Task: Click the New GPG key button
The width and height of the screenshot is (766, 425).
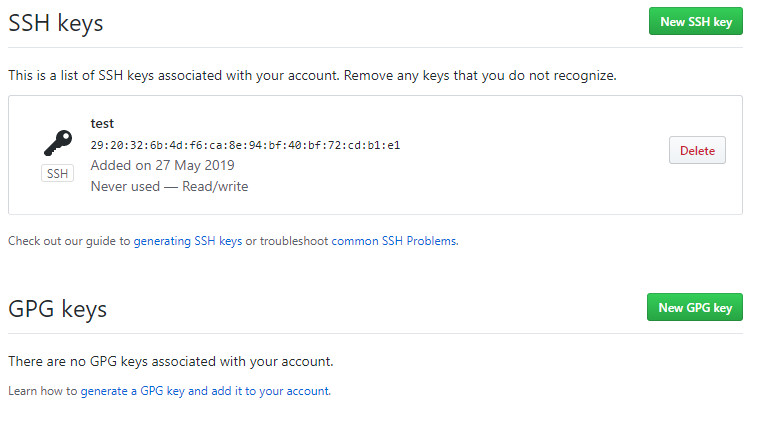Action: (x=695, y=307)
